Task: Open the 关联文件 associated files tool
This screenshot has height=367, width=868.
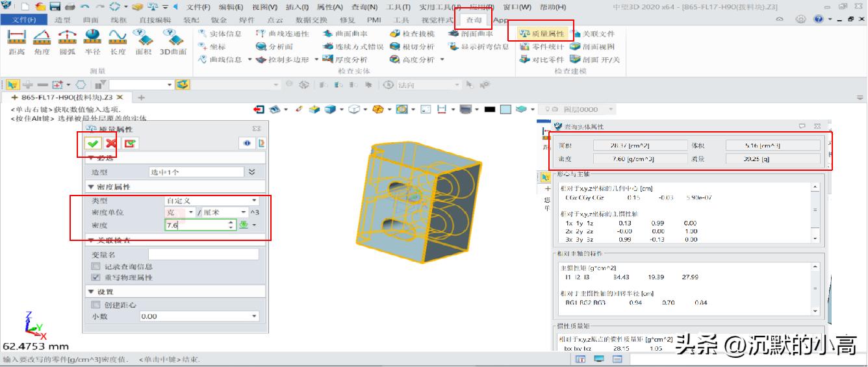Action: tap(592, 34)
